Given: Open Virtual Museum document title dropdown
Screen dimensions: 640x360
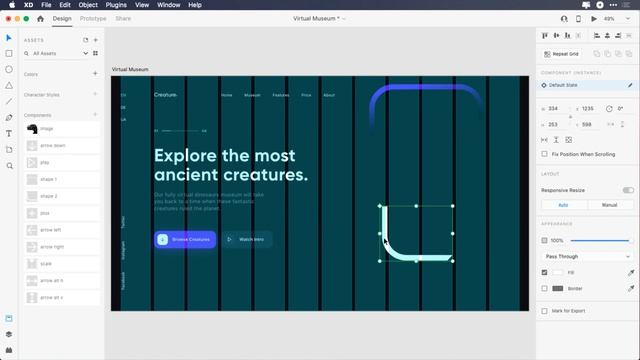Looking at the screenshot, I should 344,19.
